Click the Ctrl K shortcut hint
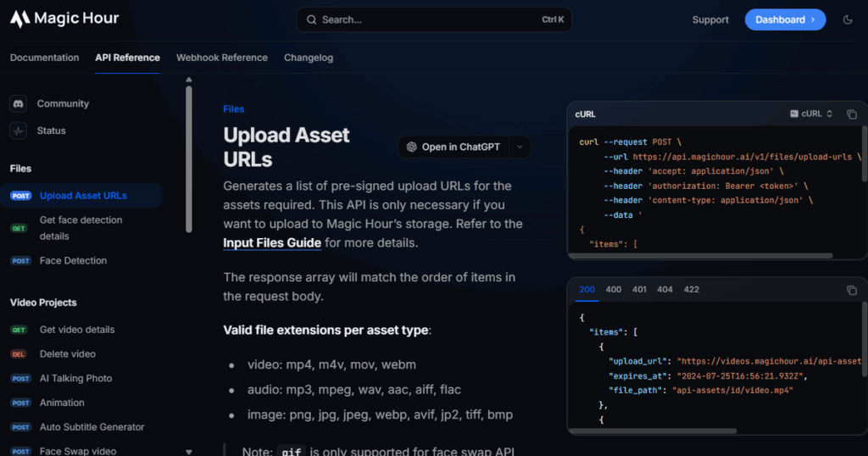This screenshot has height=456, width=868. point(553,20)
